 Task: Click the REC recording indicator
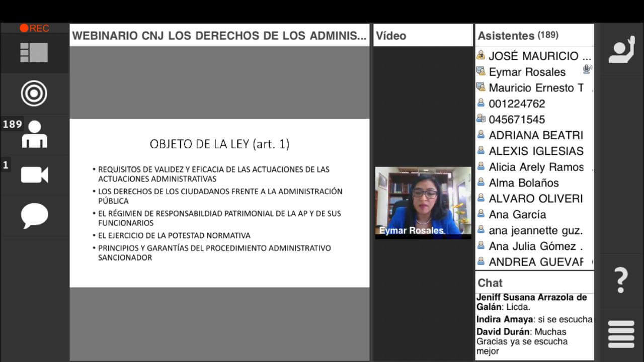(x=34, y=28)
